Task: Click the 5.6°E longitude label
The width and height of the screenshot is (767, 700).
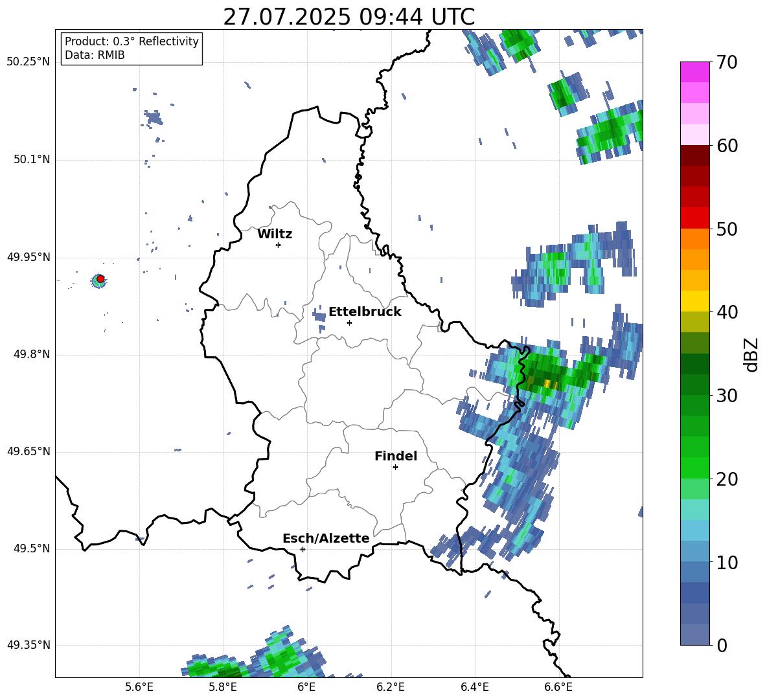Action: pos(139,687)
